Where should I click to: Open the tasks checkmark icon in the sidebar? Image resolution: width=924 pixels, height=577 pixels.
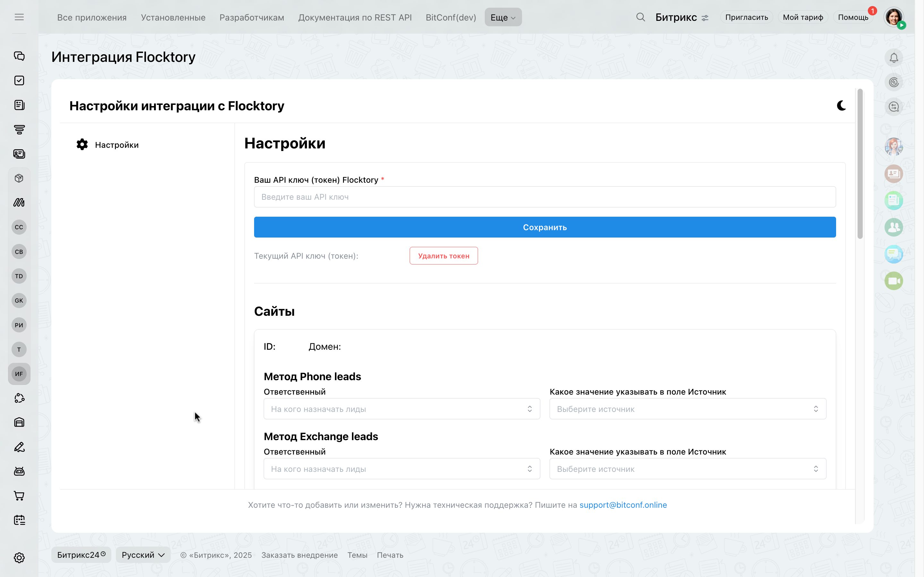pyautogui.click(x=19, y=80)
